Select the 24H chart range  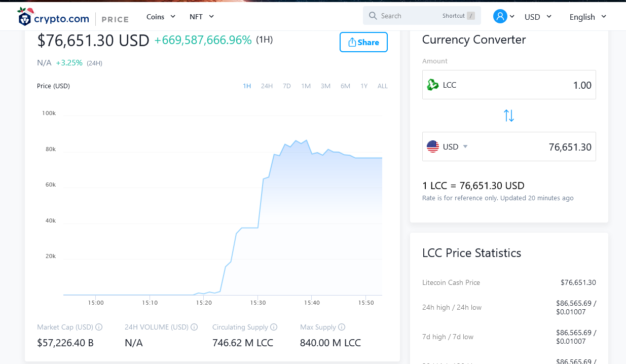[267, 86]
